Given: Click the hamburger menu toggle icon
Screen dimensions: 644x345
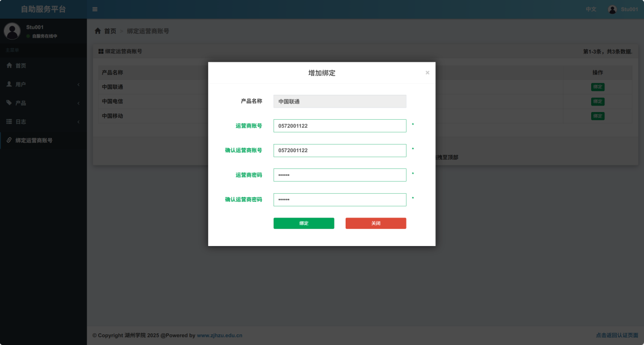Looking at the screenshot, I should point(95,9).
